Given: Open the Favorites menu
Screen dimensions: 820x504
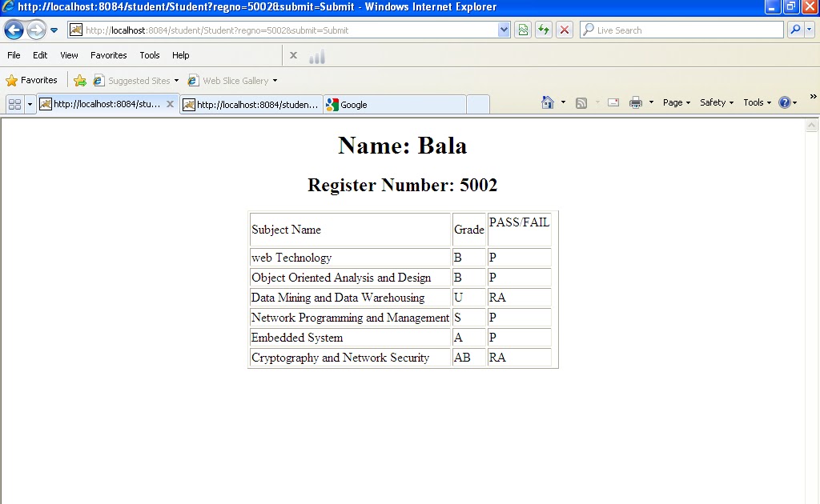Looking at the screenshot, I should click(108, 55).
